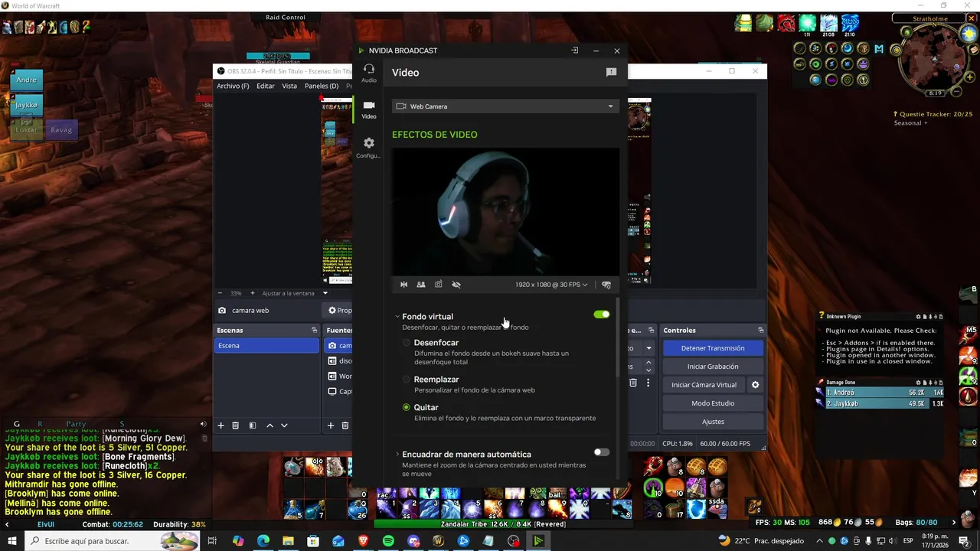Undock the Escenas panel with its corner icon

click(x=314, y=331)
